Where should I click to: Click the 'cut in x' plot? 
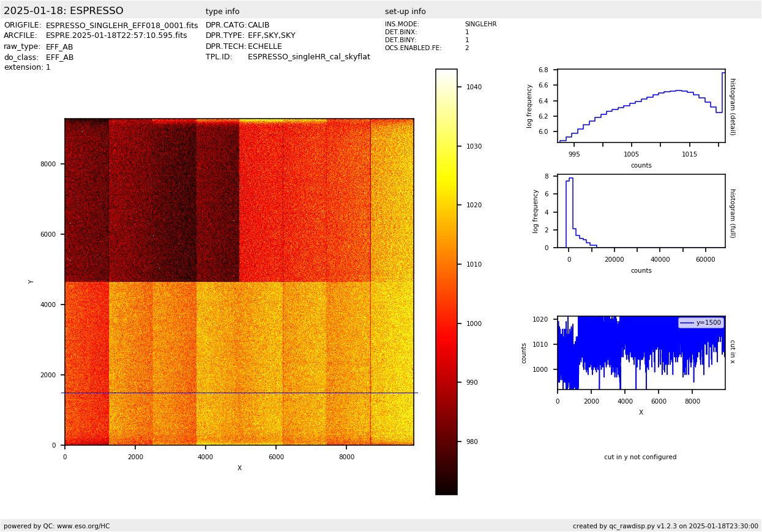click(641, 353)
